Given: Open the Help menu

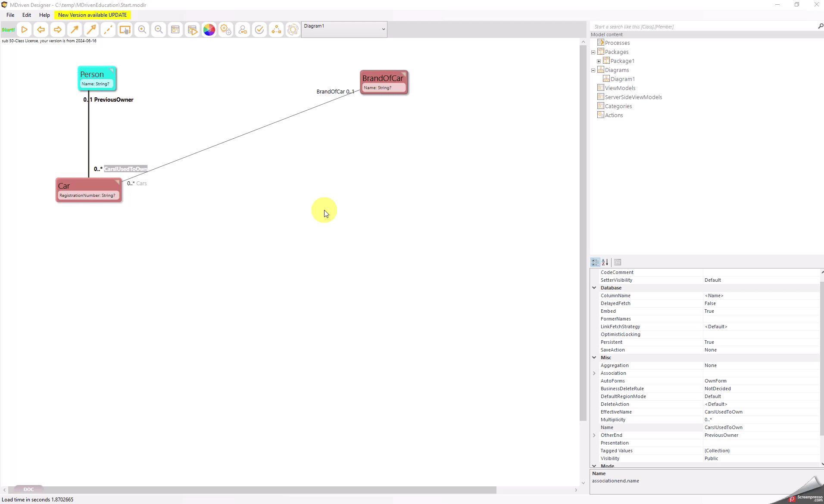Looking at the screenshot, I should point(44,15).
